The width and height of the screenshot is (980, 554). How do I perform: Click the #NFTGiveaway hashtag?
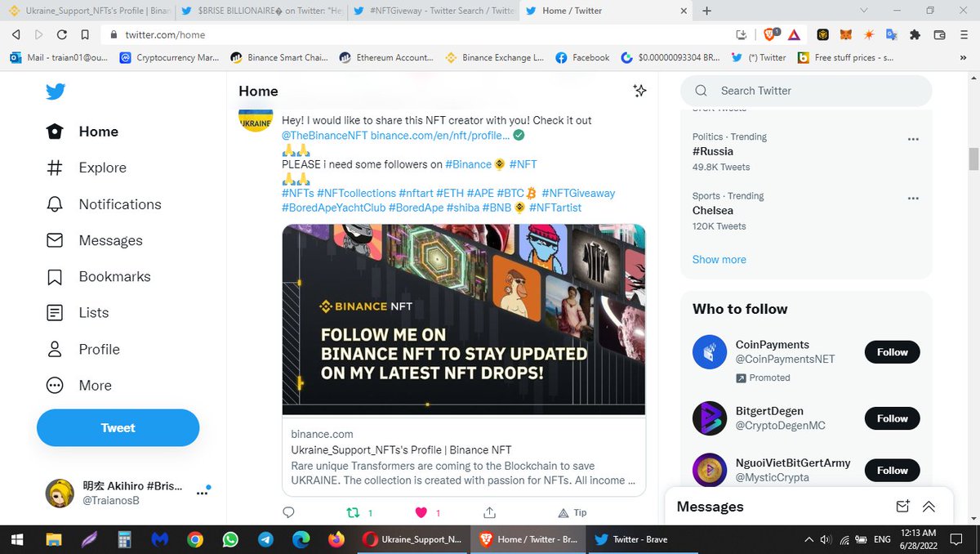[578, 193]
